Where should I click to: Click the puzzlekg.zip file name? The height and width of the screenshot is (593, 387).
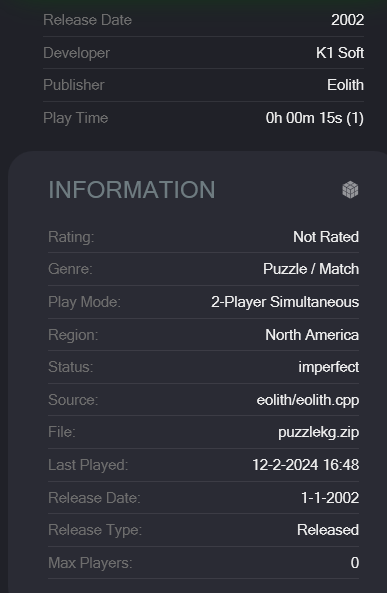click(319, 432)
